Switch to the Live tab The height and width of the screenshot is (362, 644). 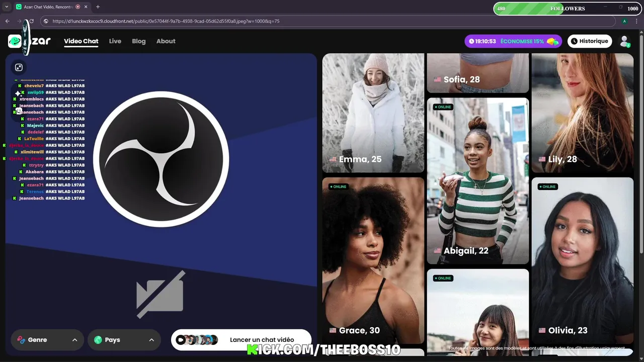(x=115, y=41)
